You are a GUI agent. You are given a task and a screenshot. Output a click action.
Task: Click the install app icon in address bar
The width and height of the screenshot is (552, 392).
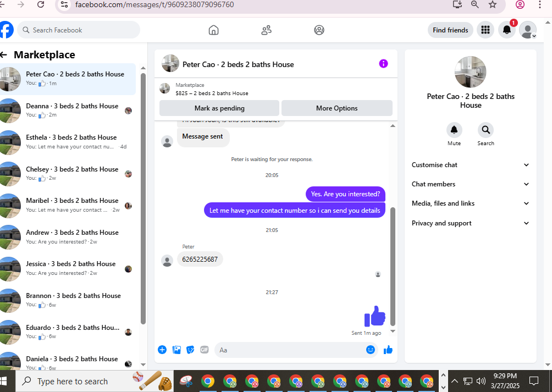coord(457,4)
